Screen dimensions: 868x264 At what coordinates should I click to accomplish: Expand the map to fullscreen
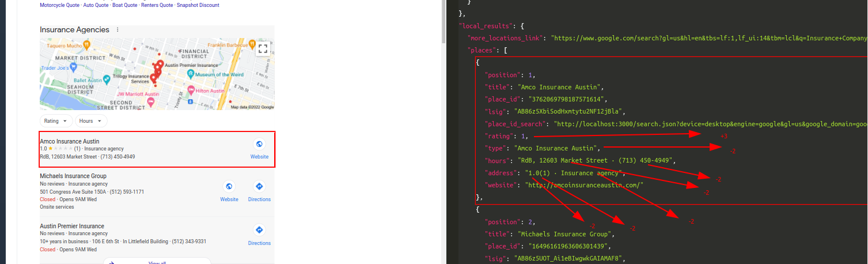coord(263,48)
